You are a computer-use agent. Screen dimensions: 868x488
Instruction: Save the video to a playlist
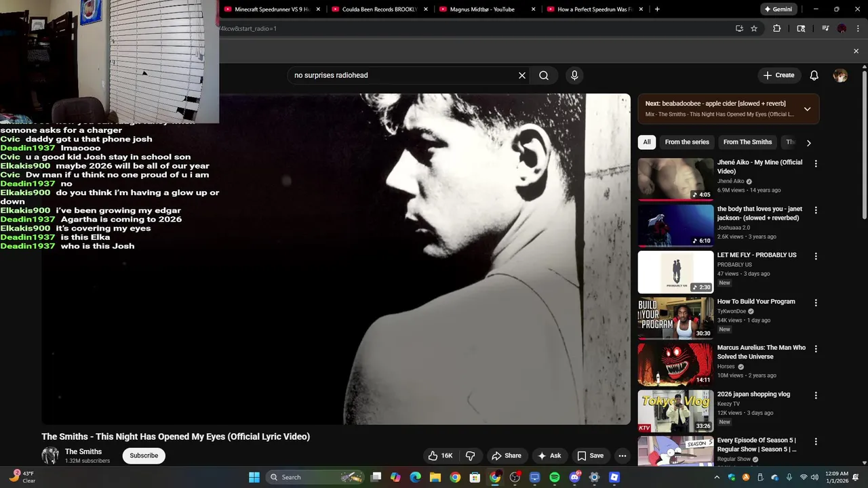[x=590, y=455]
